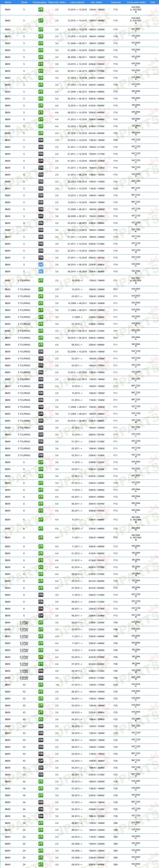Click petrol icon in X3 225kW / 306KM row

tap(41, 712)
